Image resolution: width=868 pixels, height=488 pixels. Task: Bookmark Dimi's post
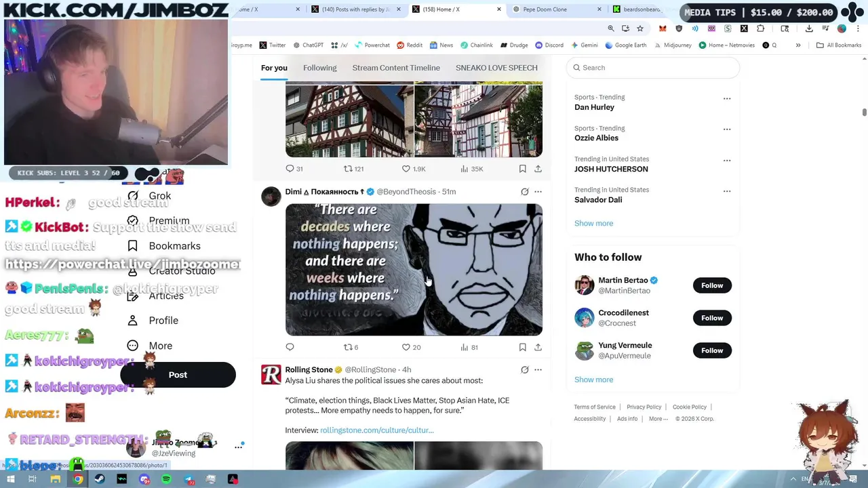[522, 347]
